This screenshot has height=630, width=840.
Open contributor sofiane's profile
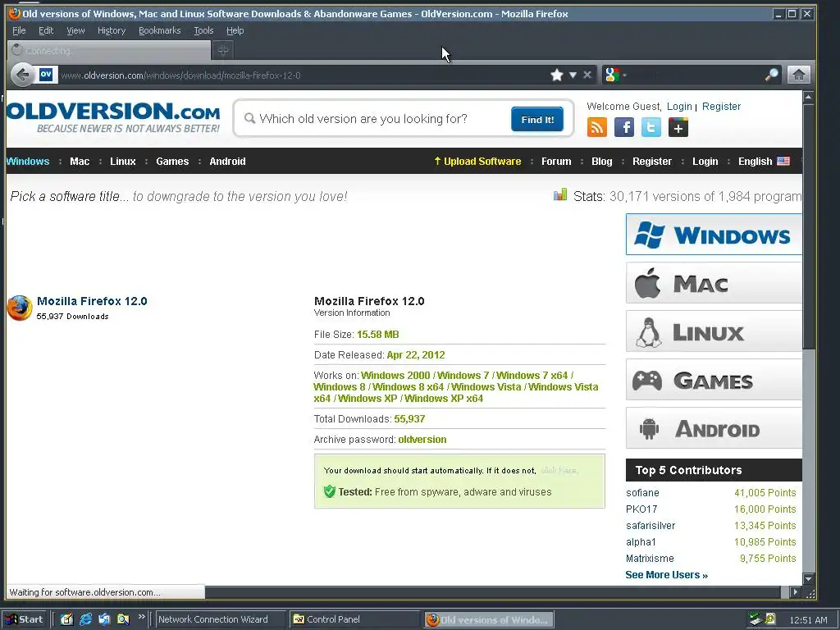coord(642,492)
